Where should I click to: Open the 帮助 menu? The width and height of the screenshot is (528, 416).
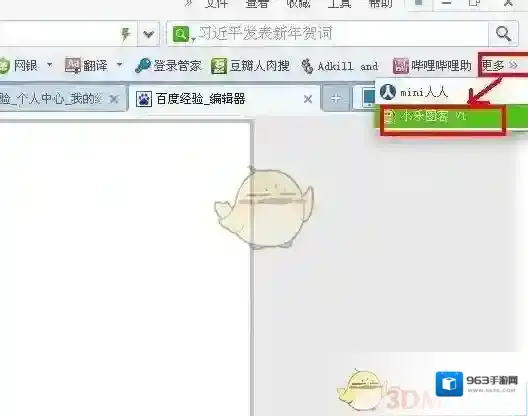[381, 3]
